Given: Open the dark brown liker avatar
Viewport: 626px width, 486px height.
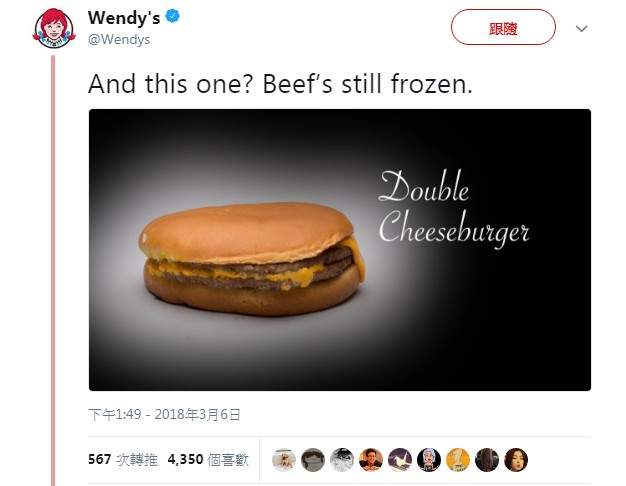Looking at the screenshot, I should click(x=487, y=460).
